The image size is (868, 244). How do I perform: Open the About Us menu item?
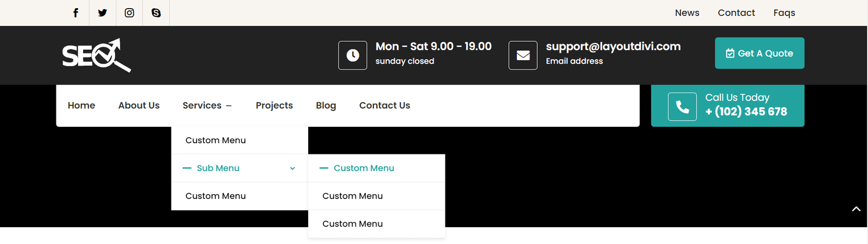coord(139,106)
